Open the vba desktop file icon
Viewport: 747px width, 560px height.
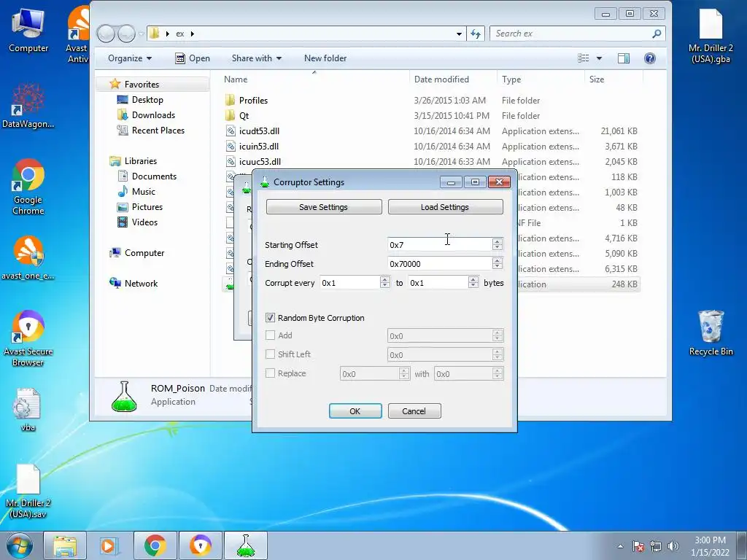(28, 410)
